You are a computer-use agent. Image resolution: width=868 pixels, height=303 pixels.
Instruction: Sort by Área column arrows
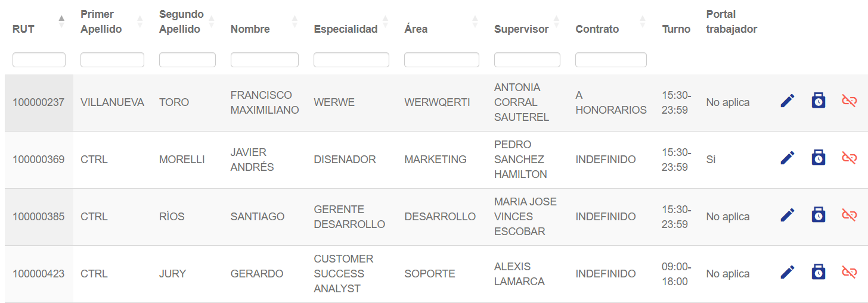(475, 21)
